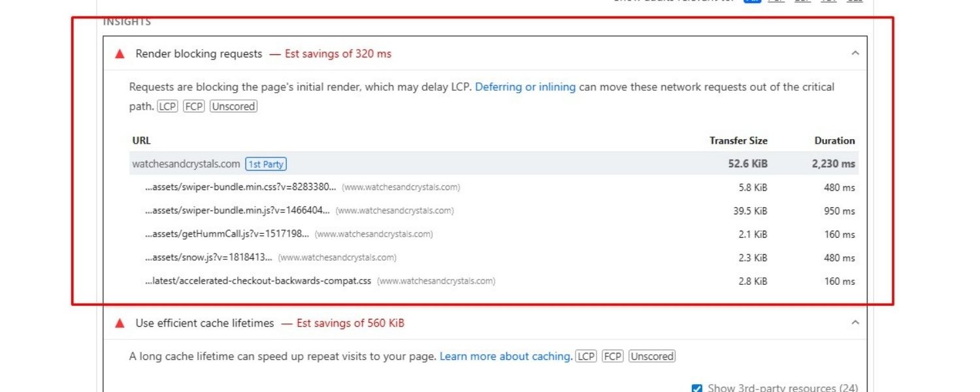Click the FCP tag under Render blocking requests

pyautogui.click(x=194, y=106)
